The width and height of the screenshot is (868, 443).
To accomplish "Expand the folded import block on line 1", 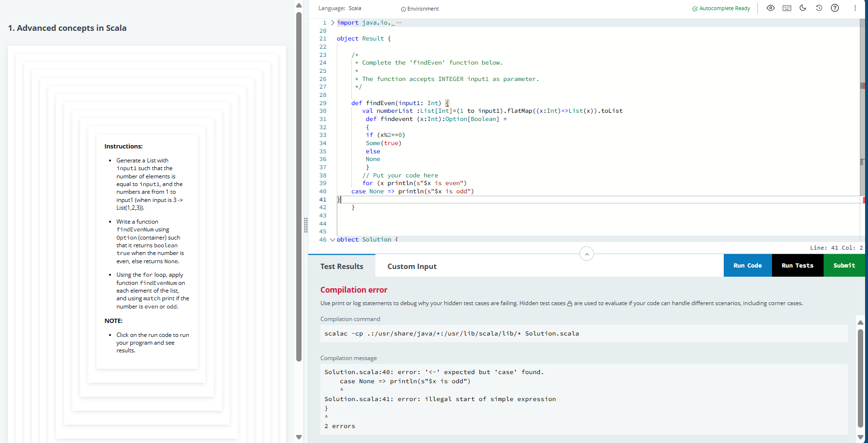I will coord(332,23).
